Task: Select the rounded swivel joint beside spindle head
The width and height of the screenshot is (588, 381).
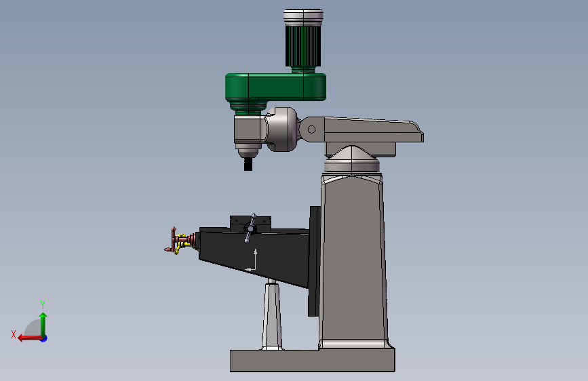Action: pos(283,129)
